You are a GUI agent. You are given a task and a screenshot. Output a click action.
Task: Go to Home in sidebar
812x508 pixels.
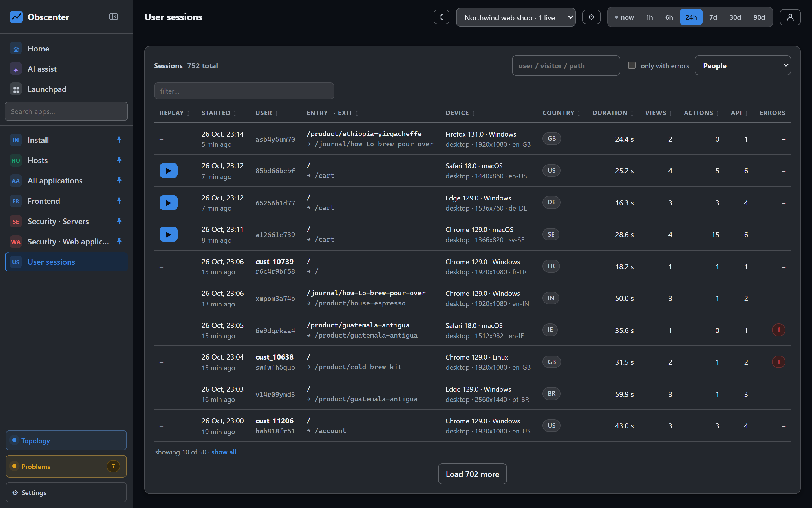[x=66, y=49]
